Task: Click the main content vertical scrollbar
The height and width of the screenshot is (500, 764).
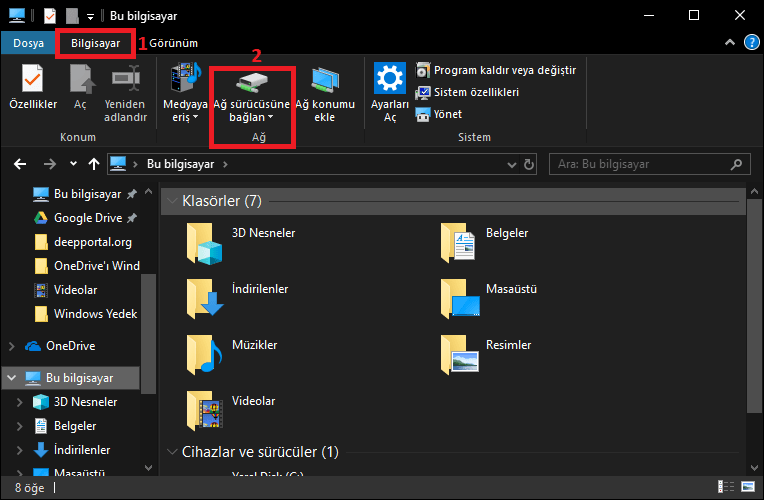Action: 754,306
